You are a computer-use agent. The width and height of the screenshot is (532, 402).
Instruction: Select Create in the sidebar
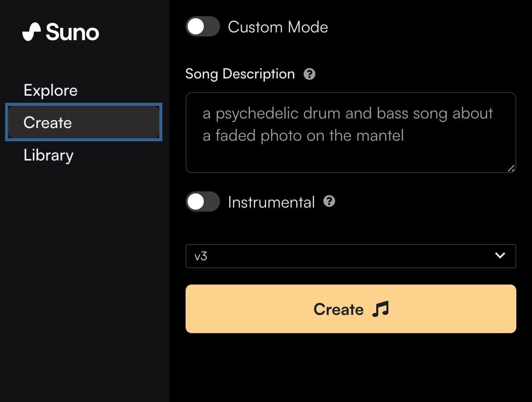(x=83, y=123)
